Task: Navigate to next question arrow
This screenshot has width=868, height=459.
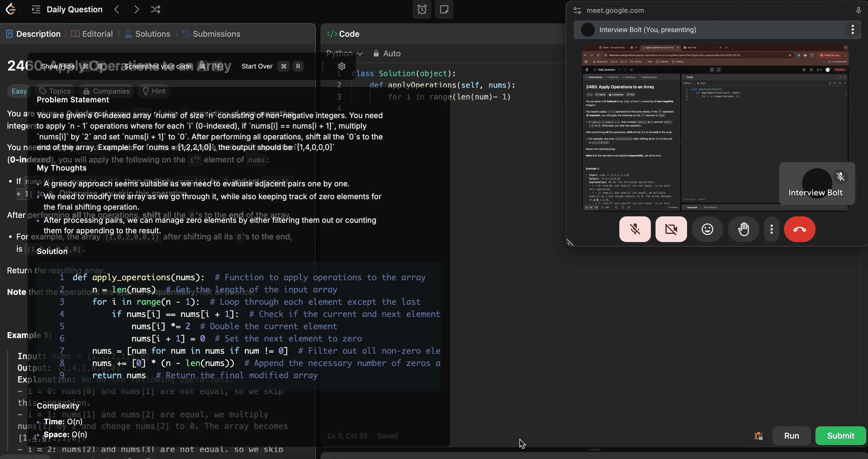Action: 136,10
